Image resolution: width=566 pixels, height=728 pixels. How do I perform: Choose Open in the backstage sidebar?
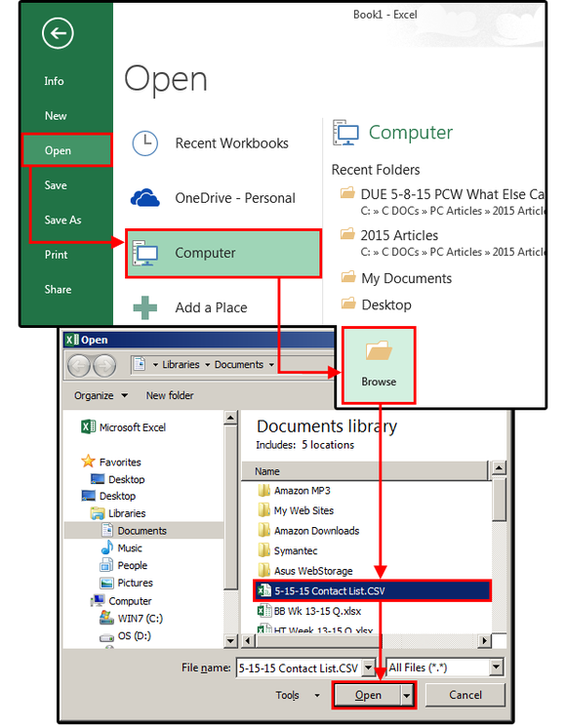(67, 150)
